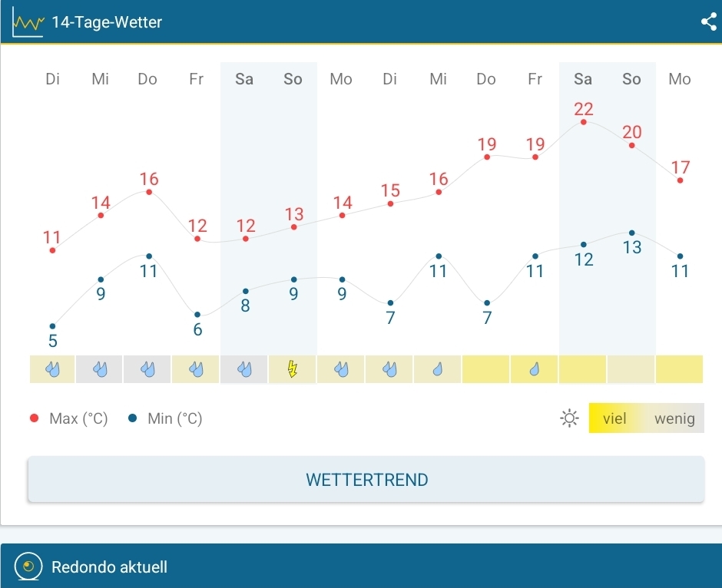
Task: Click the grey 'wenig' sunshine swatch
Action: point(674,418)
